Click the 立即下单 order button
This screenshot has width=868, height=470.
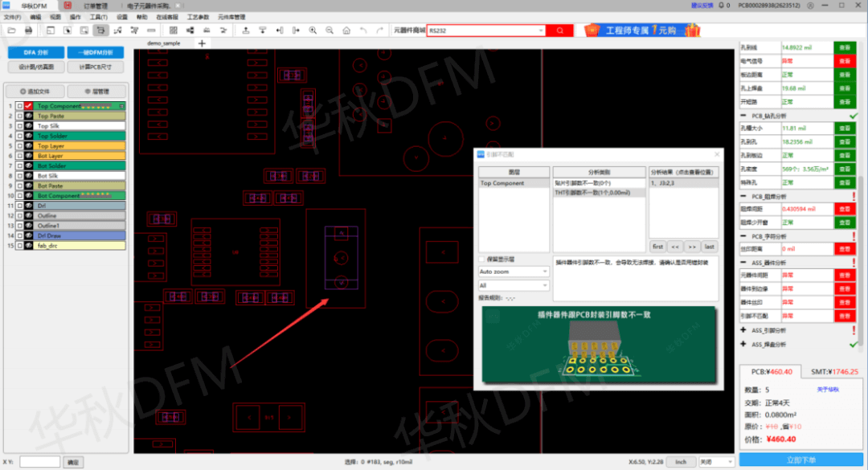point(800,460)
